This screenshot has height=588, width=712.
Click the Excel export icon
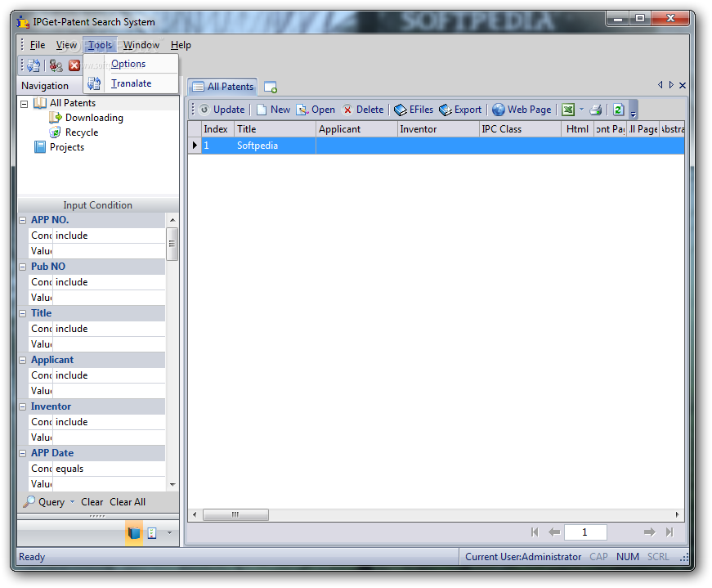[x=568, y=110]
